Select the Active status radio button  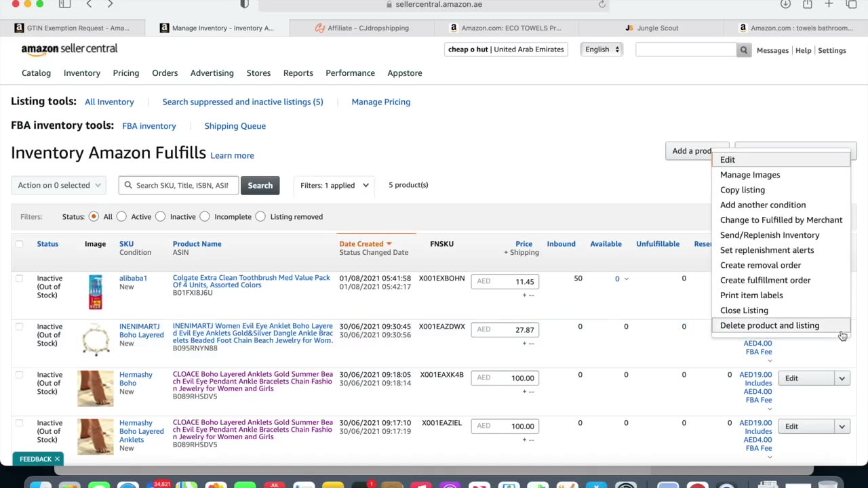pyautogui.click(x=121, y=217)
